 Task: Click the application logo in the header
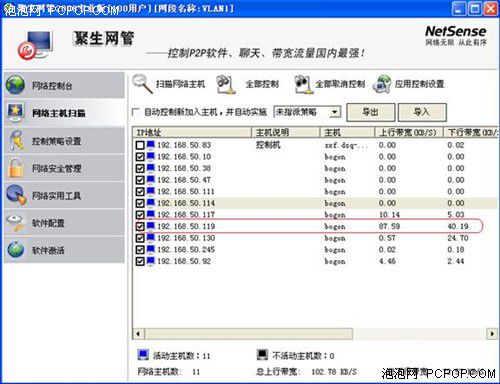click(x=35, y=45)
